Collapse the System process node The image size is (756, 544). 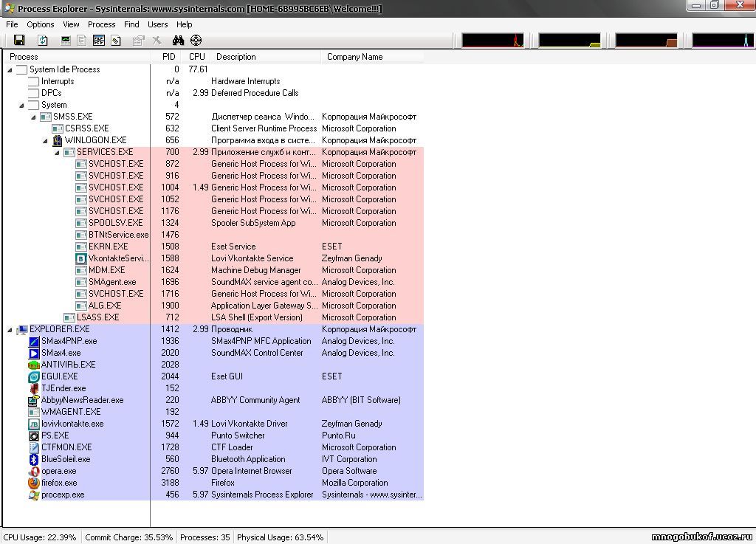pos(21,105)
